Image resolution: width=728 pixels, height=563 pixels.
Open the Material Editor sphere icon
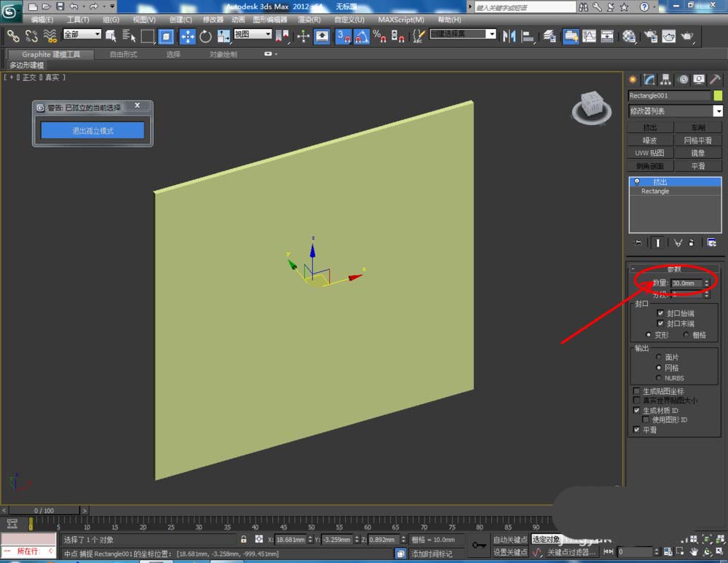coord(629,36)
